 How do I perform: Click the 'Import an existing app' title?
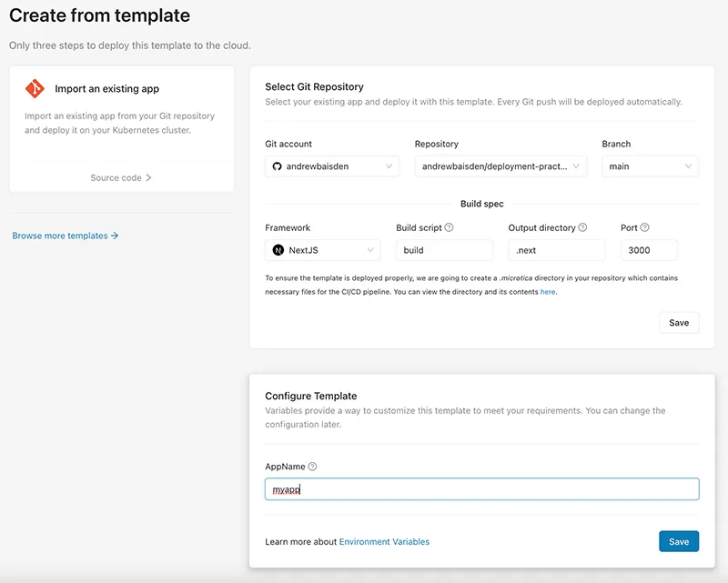[x=106, y=88]
